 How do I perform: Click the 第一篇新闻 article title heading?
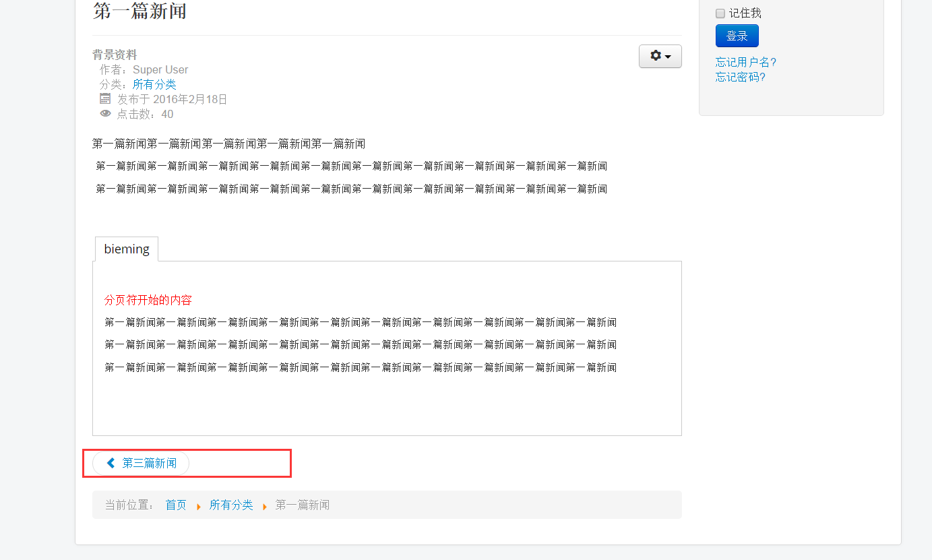pyautogui.click(x=139, y=11)
